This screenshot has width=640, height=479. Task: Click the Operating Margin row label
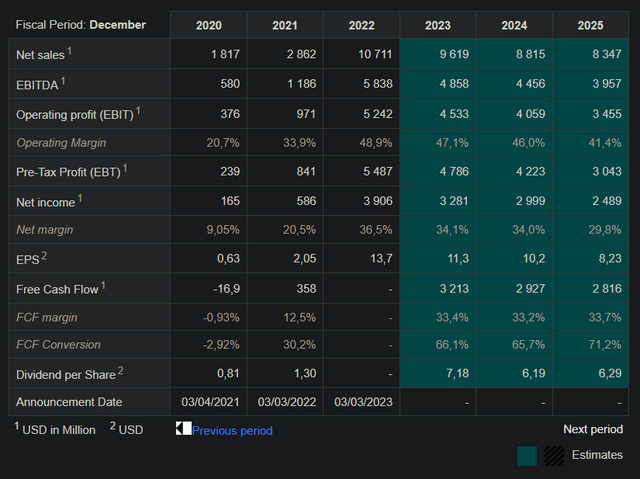point(61,143)
